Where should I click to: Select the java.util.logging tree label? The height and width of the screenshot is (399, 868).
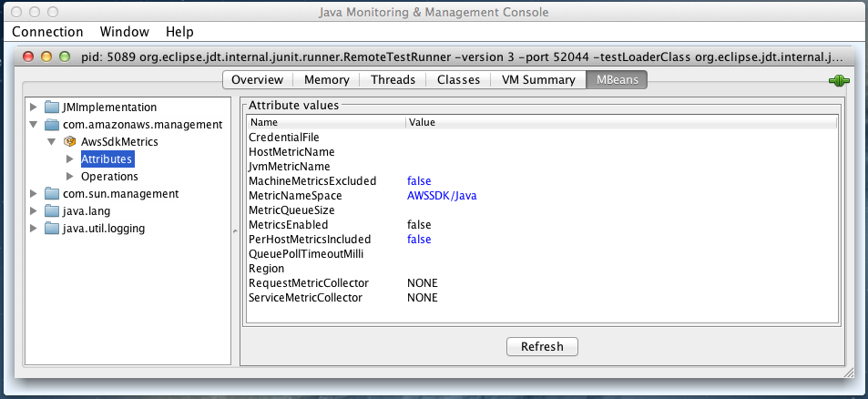[104, 228]
